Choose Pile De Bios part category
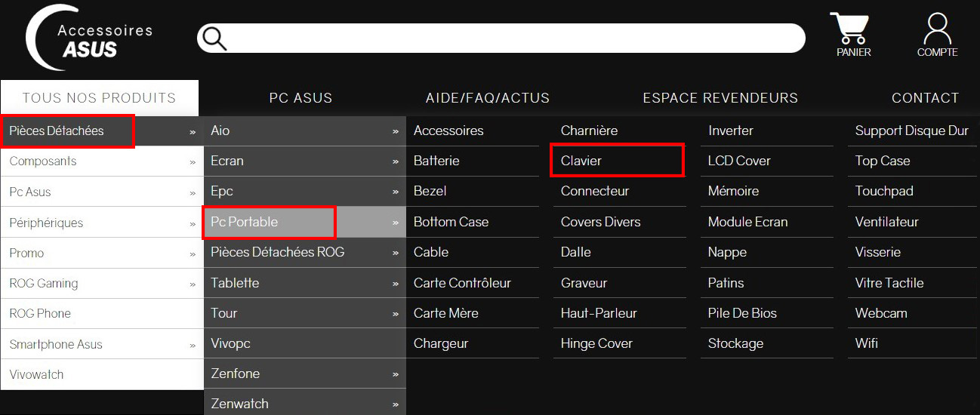 pos(742,313)
